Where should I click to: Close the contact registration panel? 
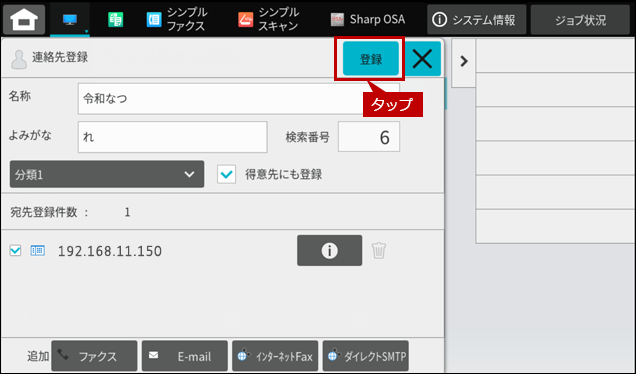[423, 59]
